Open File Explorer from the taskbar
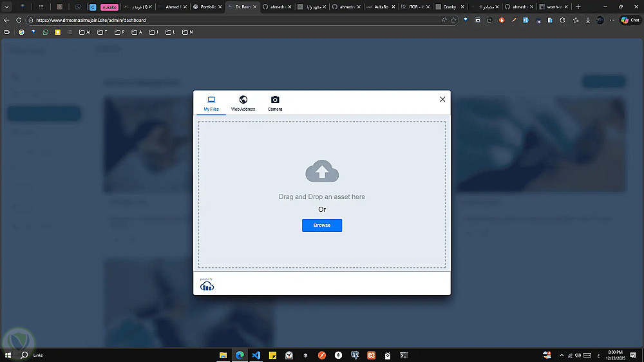Image resolution: width=644 pixels, height=362 pixels. point(223,355)
